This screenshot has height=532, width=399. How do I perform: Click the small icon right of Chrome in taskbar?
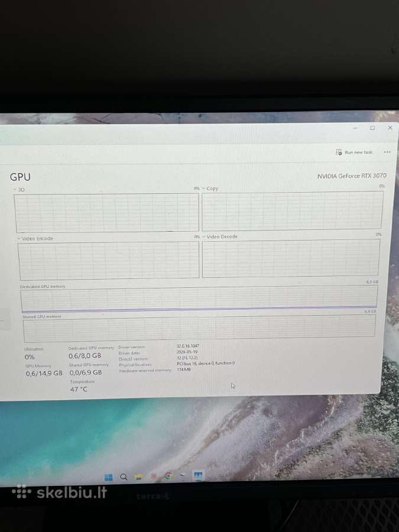point(183,476)
